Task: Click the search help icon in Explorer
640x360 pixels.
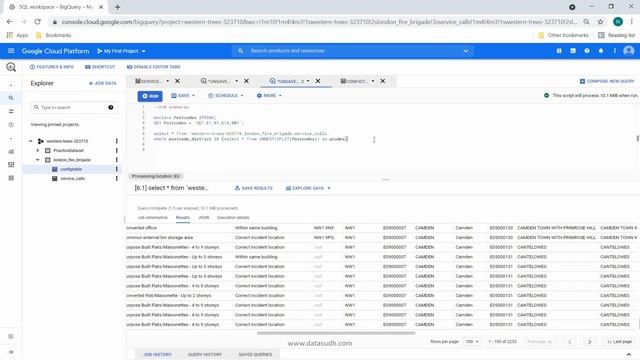Action: click(x=111, y=107)
